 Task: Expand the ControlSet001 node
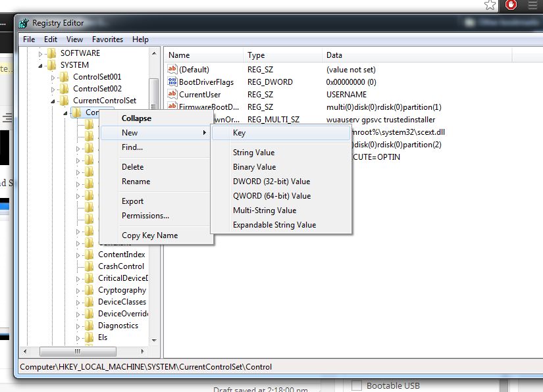click(53, 78)
